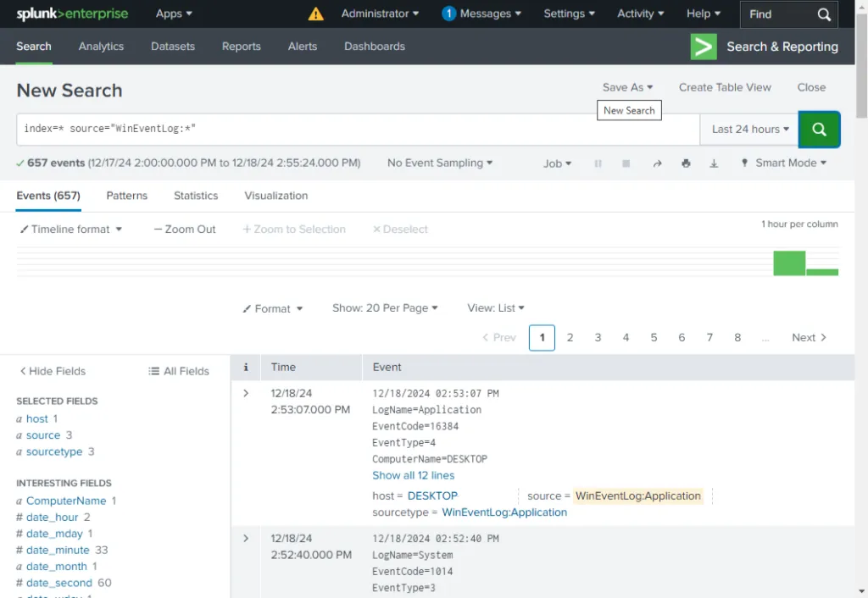
Task: Go to the Reports tab
Action: point(242,47)
